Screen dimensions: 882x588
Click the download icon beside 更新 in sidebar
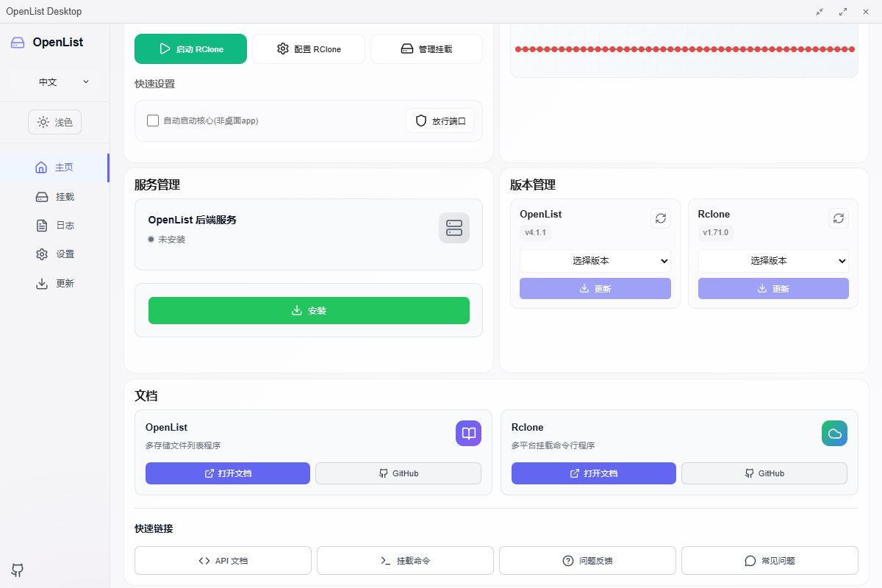42,283
